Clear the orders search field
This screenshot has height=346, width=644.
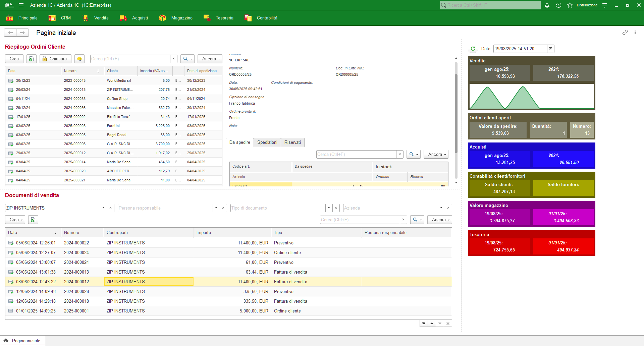173,59
